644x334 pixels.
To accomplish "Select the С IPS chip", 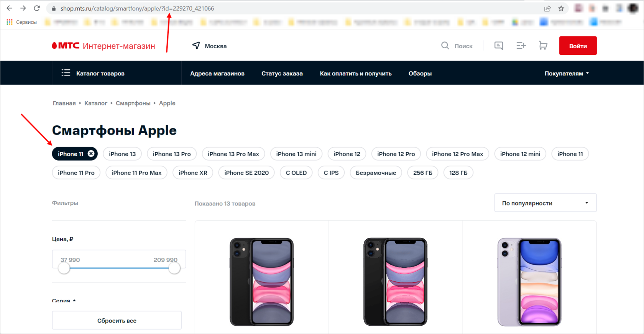I will 331,173.
